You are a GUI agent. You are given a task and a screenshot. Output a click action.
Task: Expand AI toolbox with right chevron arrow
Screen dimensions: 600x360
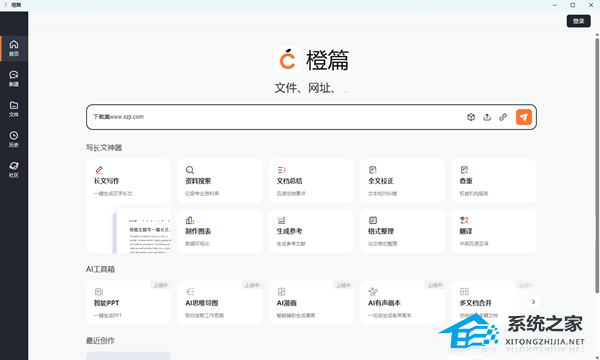pyautogui.click(x=533, y=302)
